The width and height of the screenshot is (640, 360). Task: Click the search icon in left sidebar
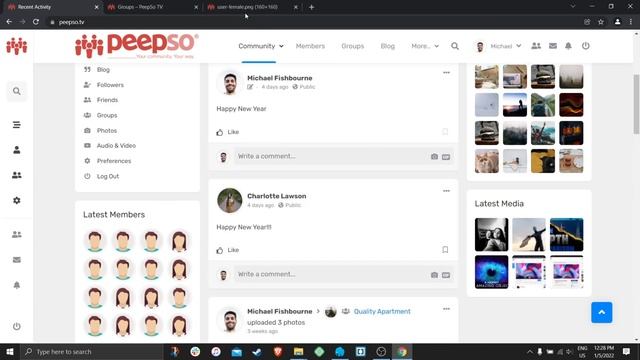coord(16,91)
